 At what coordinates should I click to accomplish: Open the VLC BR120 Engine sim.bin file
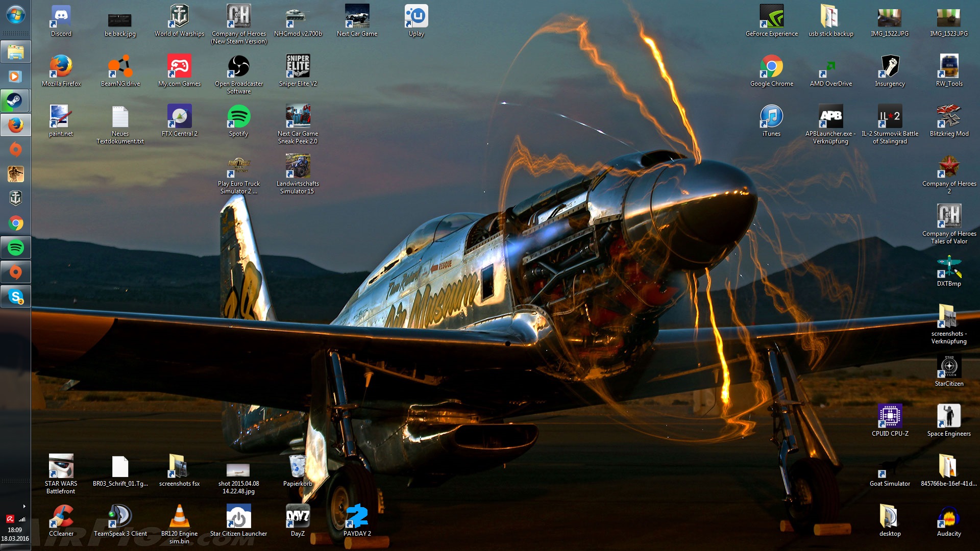[x=179, y=517]
